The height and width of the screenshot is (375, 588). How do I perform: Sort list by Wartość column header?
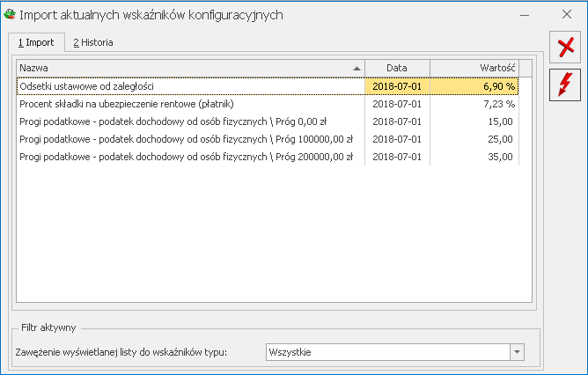point(474,69)
